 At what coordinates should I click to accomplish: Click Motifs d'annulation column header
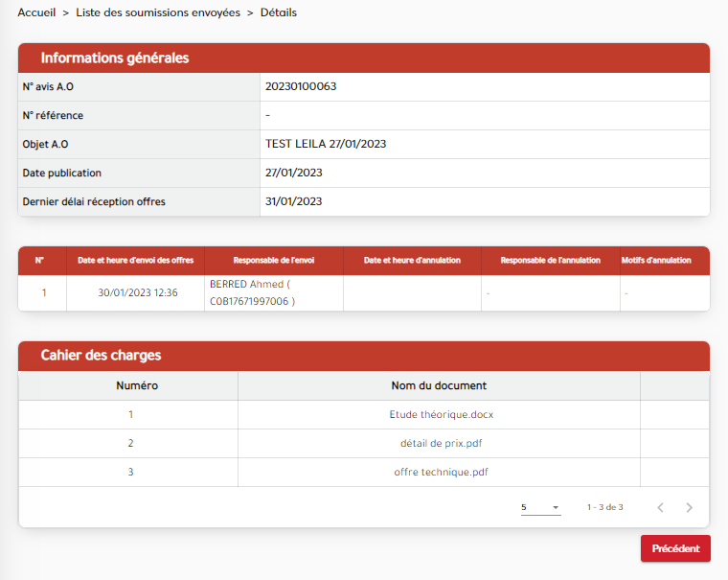656,261
